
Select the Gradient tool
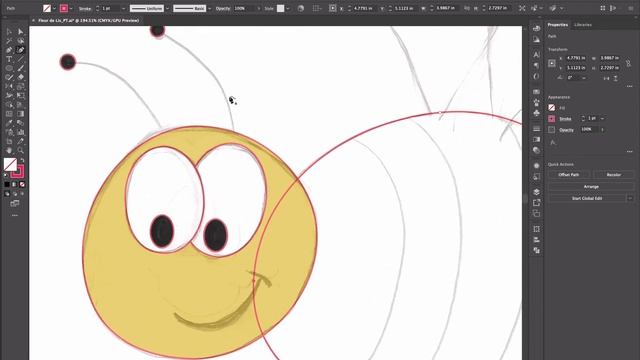(20, 113)
